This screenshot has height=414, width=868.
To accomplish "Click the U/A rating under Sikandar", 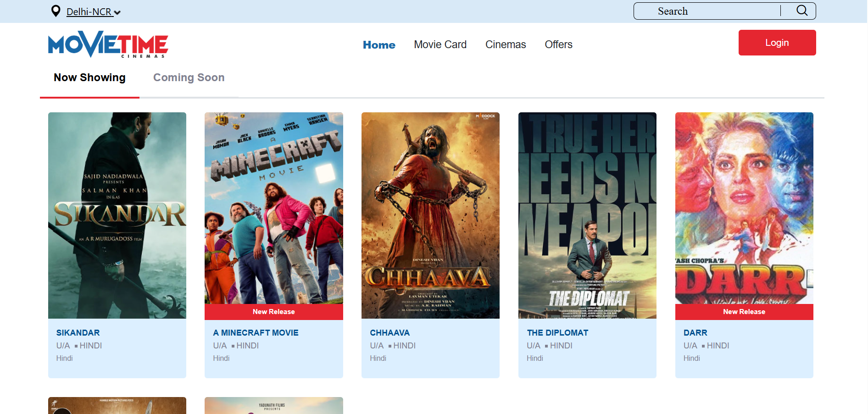I will [x=63, y=346].
